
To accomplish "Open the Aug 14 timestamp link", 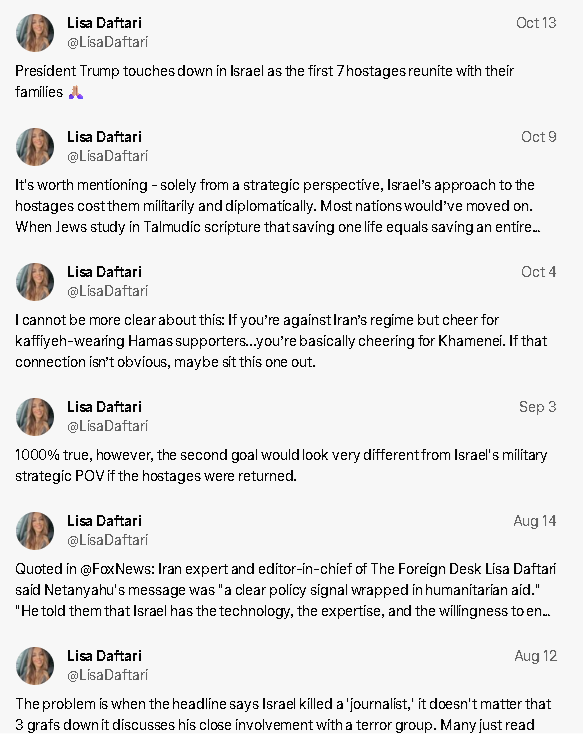I will (x=535, y=521).
